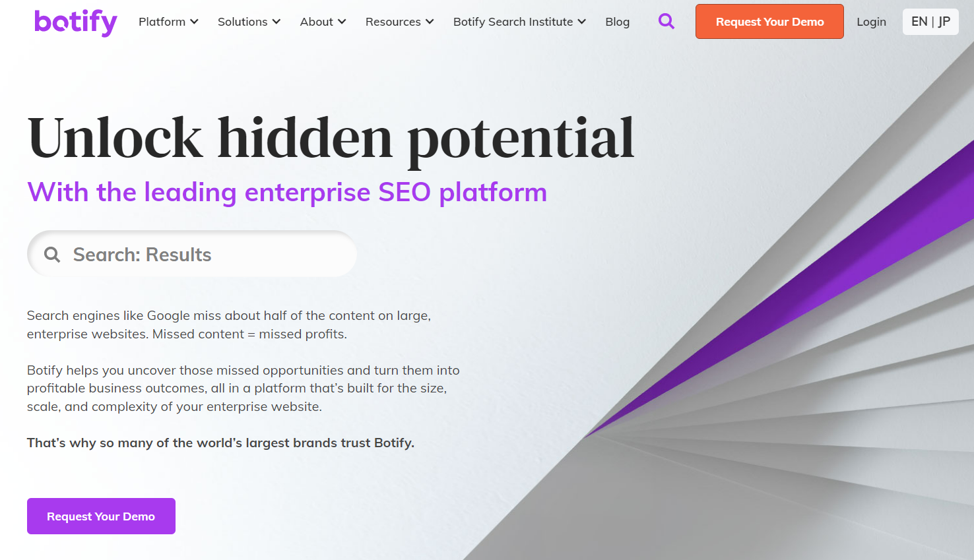The width and height of the screenshot is (974, 560).
Task: Click the arrow beside the About menu
Action: click(x=342, y=21)
